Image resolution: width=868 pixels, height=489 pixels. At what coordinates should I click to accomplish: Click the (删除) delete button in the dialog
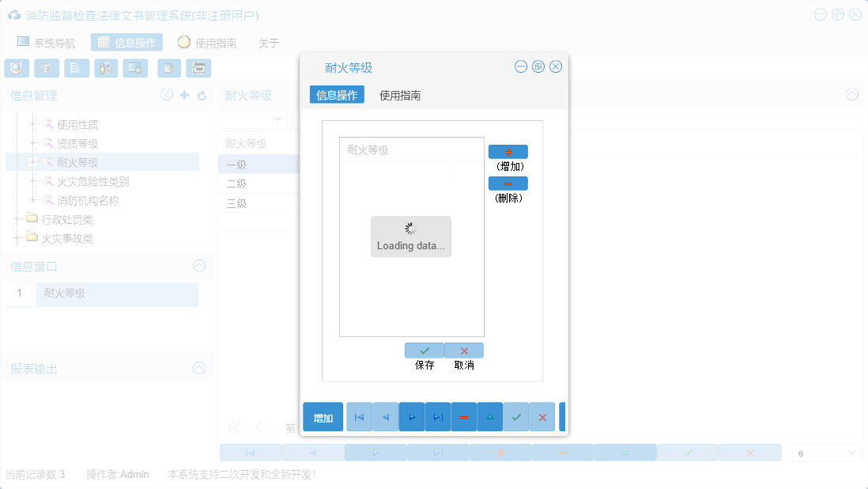pos(508,183)
